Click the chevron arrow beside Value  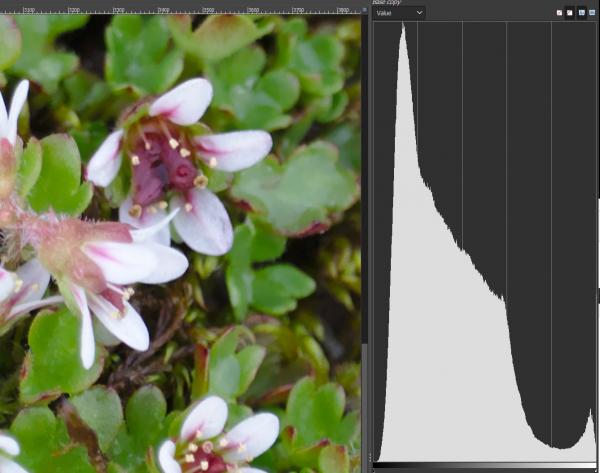419,13
